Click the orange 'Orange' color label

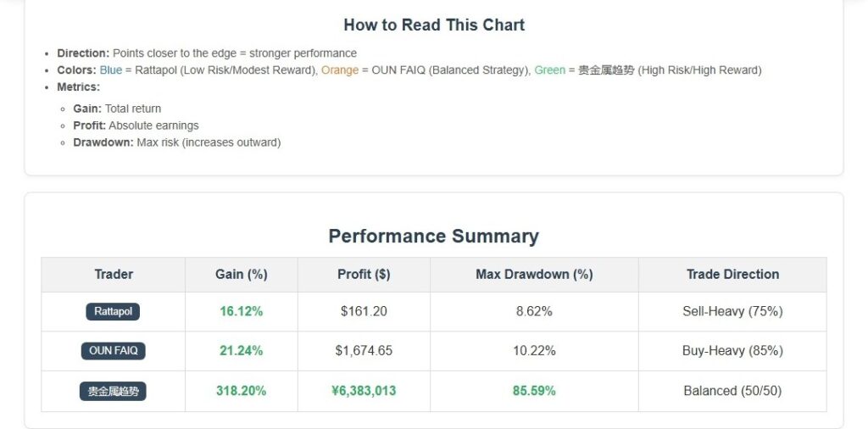340,70
